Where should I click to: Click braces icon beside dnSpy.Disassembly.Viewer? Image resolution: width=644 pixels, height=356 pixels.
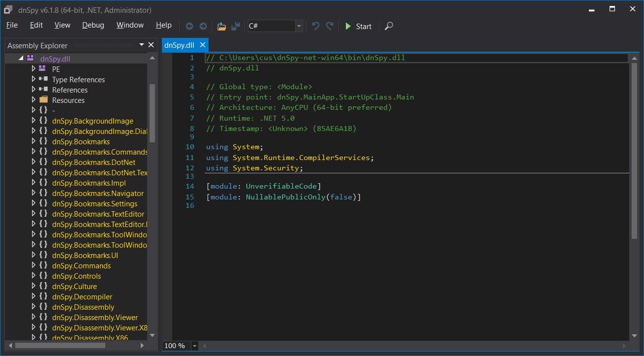pyautogui.click(x=43, y=317)
